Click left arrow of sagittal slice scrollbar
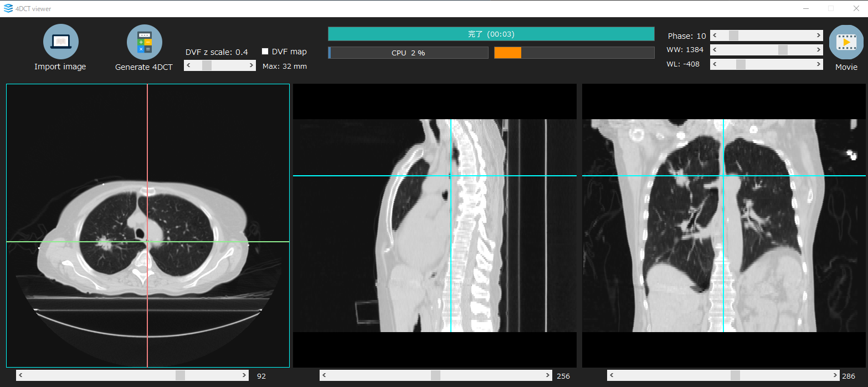 tap(324, 375)
